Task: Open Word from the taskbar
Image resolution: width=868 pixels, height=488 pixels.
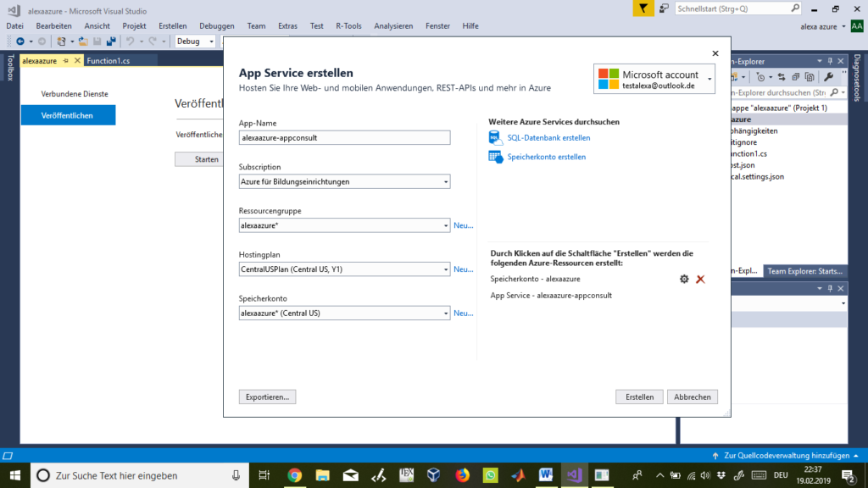Action: point(546,475)
